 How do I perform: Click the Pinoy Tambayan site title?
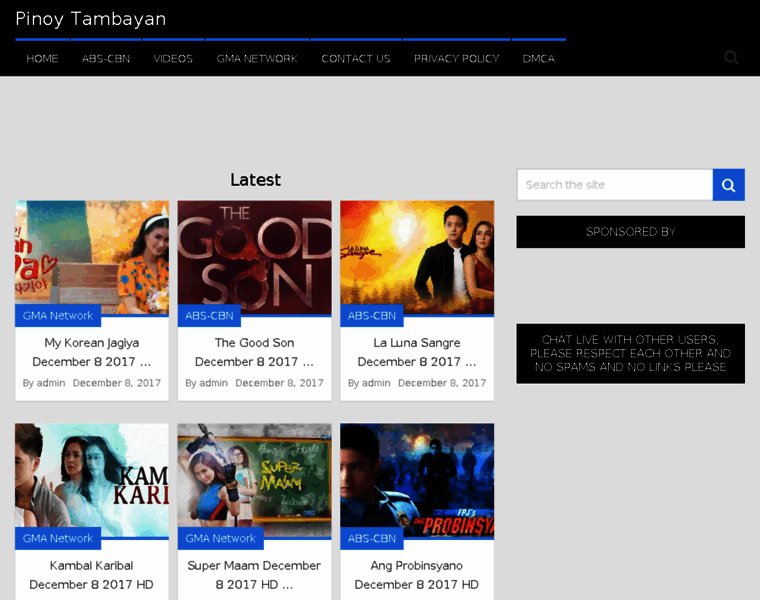pos(91,19)
